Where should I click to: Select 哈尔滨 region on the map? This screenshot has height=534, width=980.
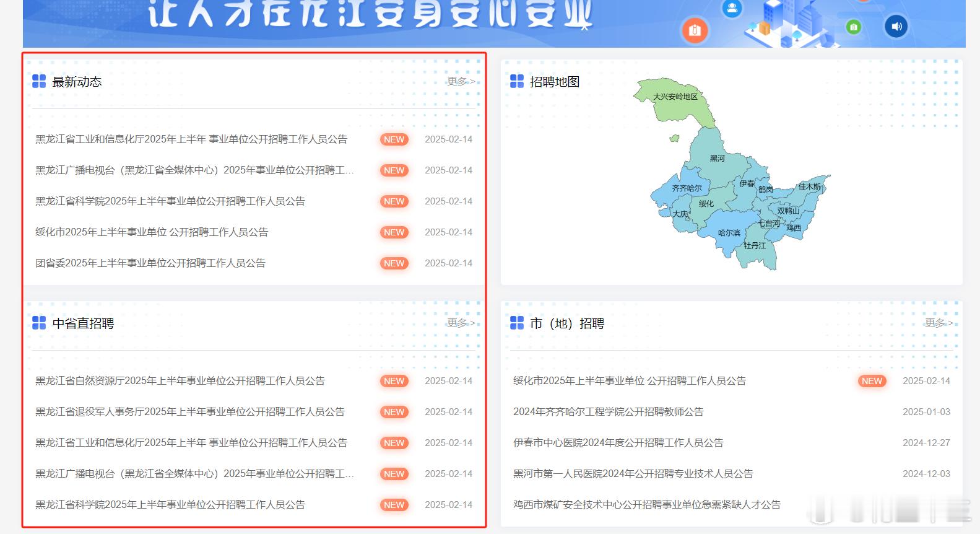point(729,233)
